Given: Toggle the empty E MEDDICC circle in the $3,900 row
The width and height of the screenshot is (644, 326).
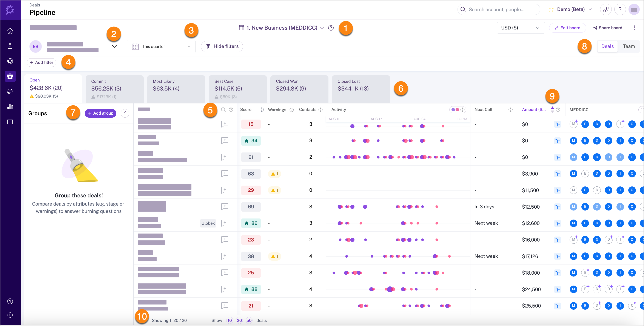Looking at the screenshot, I should tap(585, 174).
